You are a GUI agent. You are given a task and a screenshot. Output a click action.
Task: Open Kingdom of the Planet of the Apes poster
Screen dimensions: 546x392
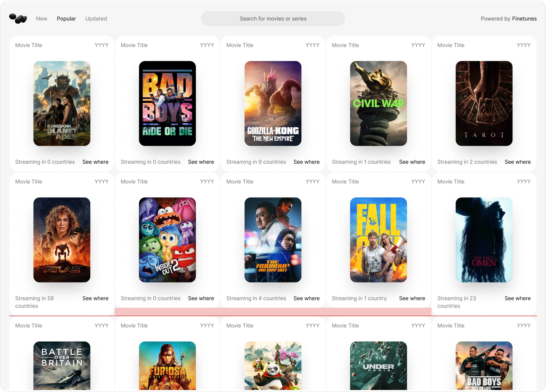click(62, 103)
